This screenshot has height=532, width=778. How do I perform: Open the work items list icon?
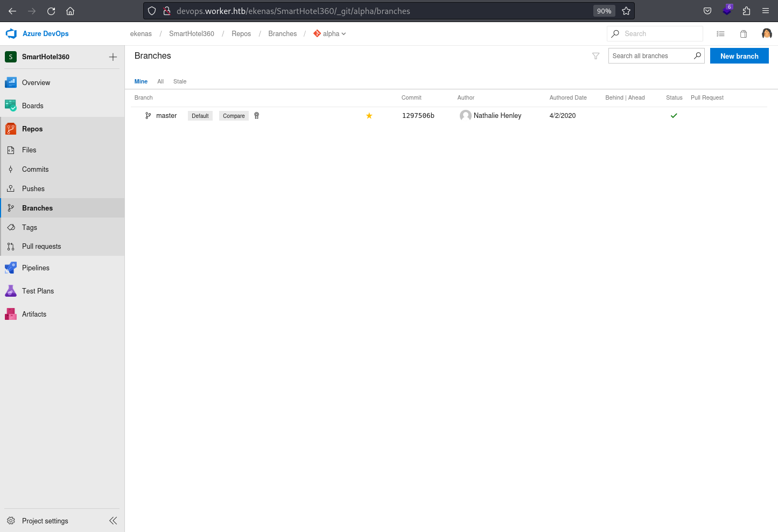pos(720,34)
